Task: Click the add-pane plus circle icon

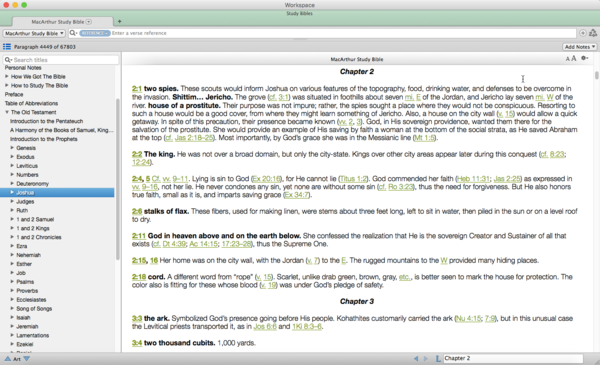Action: click(582, 33)
